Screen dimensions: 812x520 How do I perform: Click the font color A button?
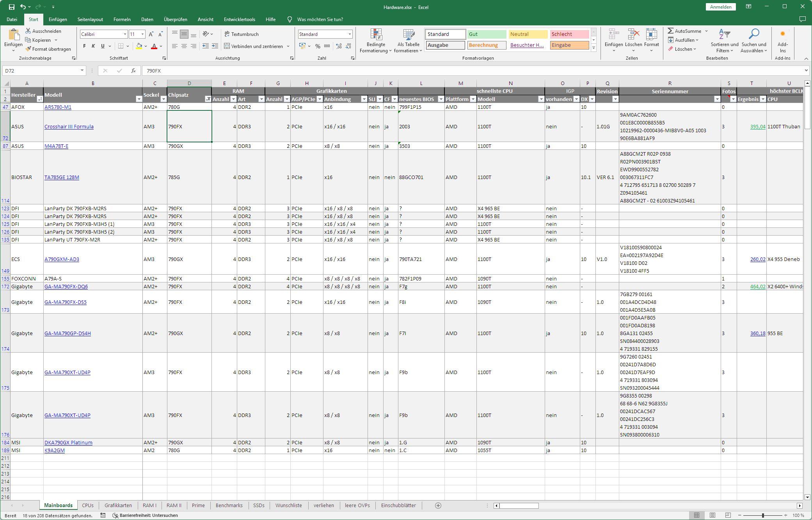(154, 46)
